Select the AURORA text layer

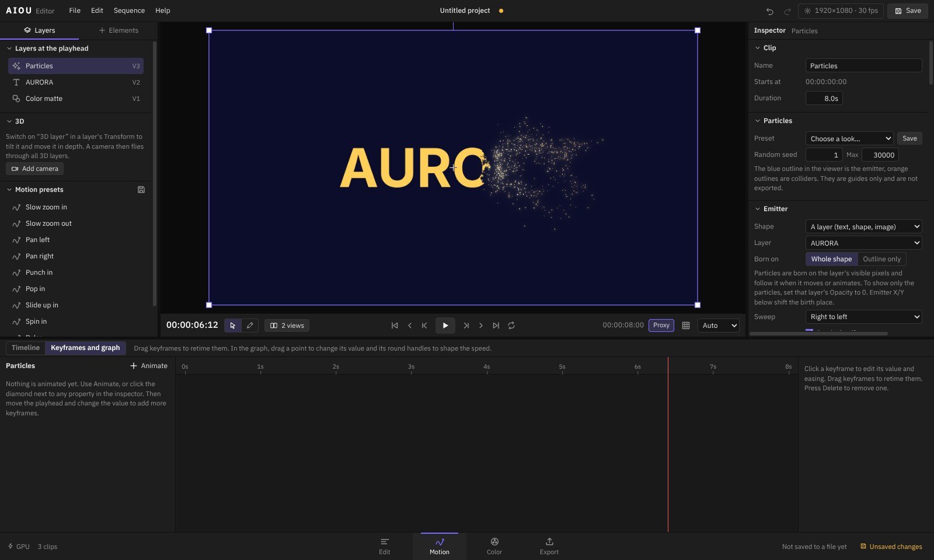(x=76, y=82)
